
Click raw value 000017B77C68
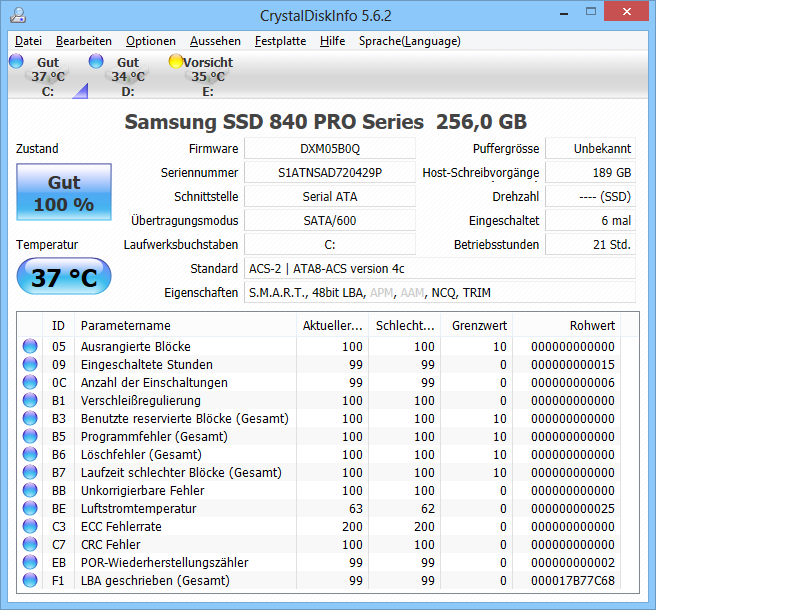[x=572, y=580]
